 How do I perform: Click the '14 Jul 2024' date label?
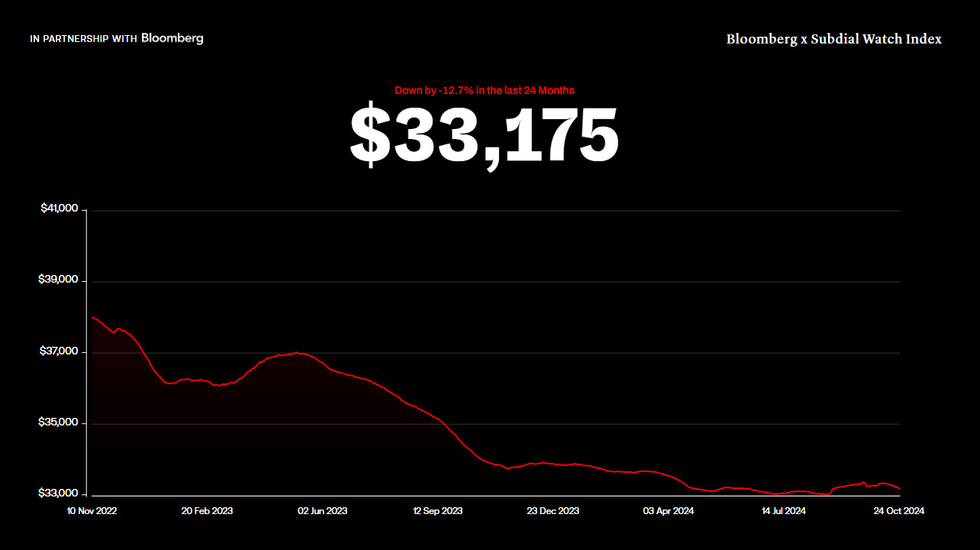783,510
